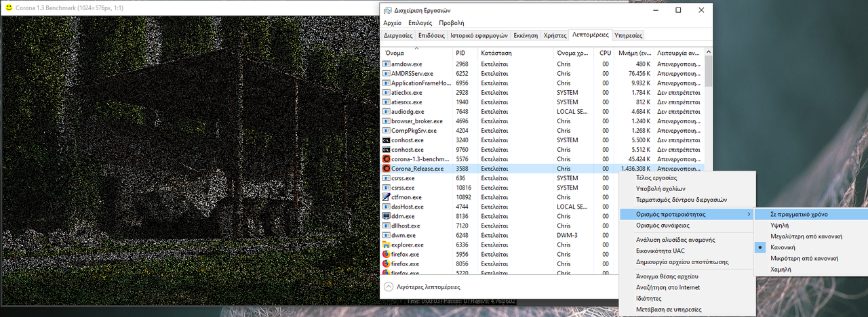Click the atiesrxx.exe process icon
The width and height of the screenshot is (868, 317).
(x=386, y=102)
